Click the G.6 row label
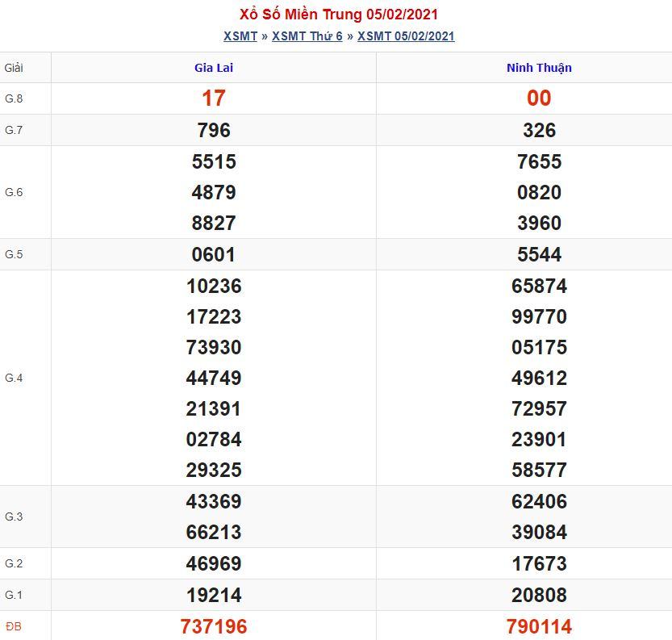The image size is (672, 640). click(14, 192)
